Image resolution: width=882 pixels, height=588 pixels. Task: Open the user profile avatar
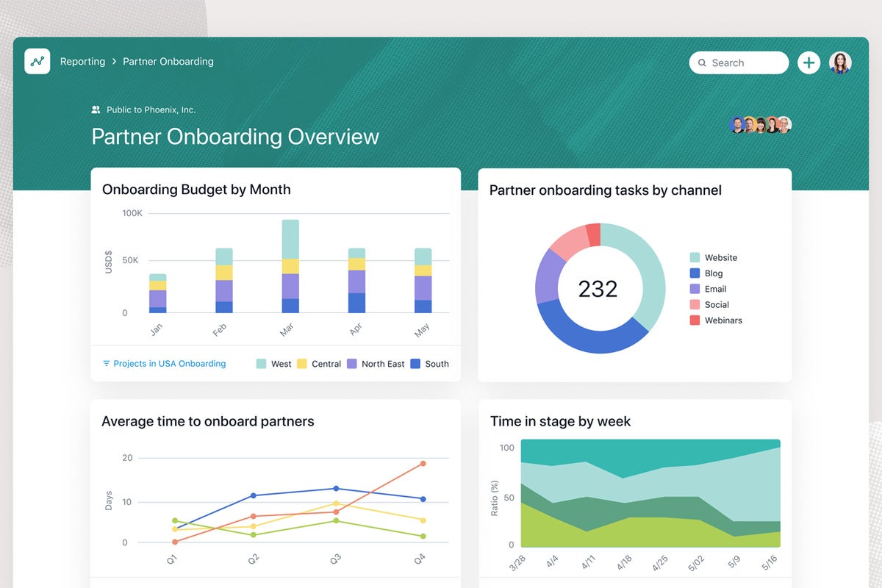840,62
